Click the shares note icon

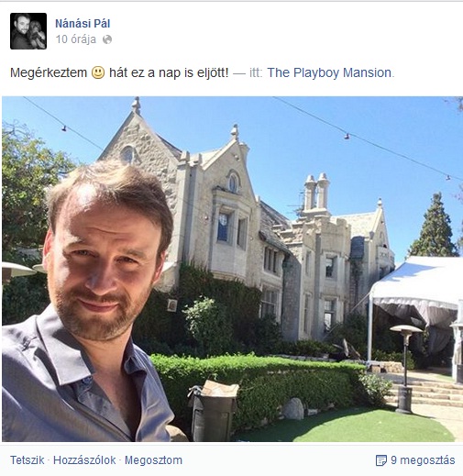pos(381,460)
